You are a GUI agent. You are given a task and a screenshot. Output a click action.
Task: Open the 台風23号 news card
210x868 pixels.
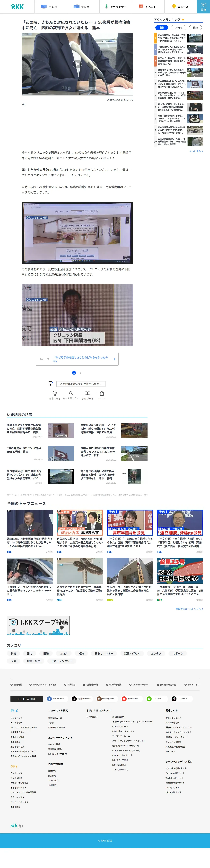pos(180,579)
